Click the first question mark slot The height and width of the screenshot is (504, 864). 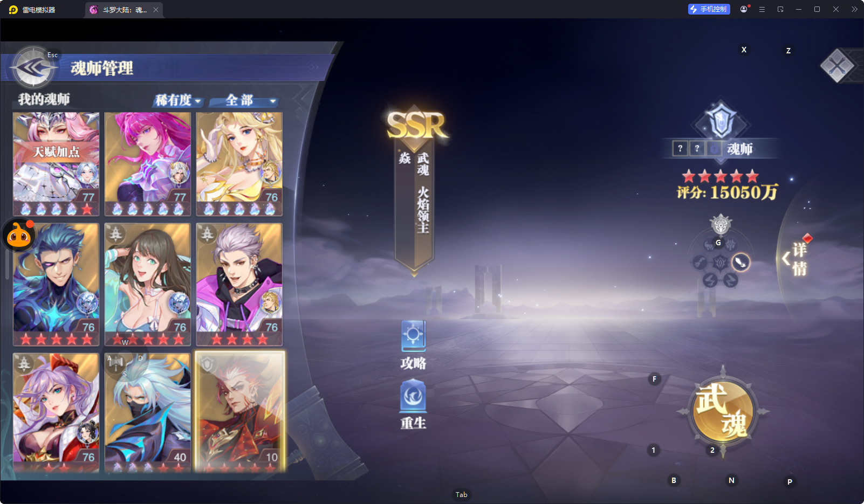tap(680, 148)
